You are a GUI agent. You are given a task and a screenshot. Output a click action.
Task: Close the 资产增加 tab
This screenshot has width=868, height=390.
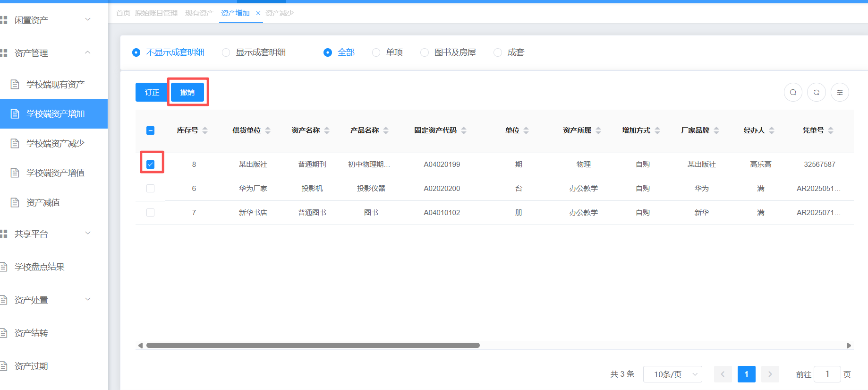point(258,13)
